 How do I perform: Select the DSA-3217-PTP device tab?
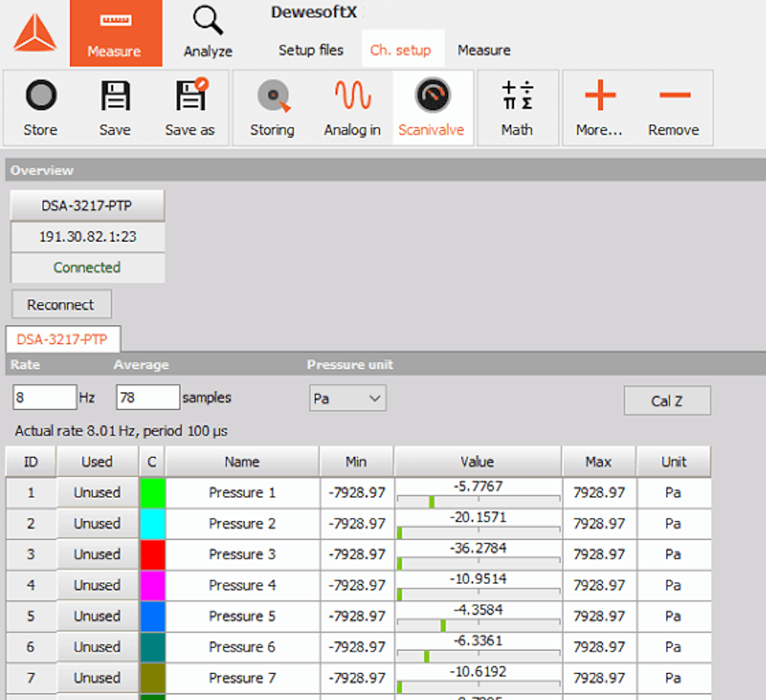coord(63,339)
